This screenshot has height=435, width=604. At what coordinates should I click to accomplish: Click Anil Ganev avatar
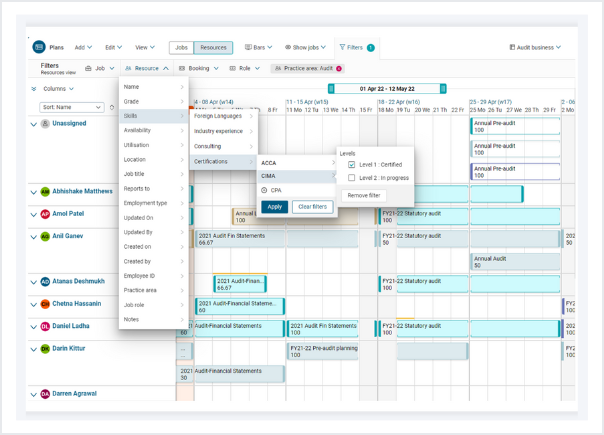coord(45,236)
